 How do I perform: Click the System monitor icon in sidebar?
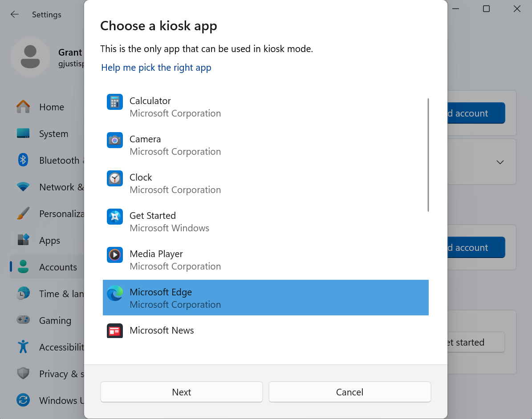pos(23,133)
